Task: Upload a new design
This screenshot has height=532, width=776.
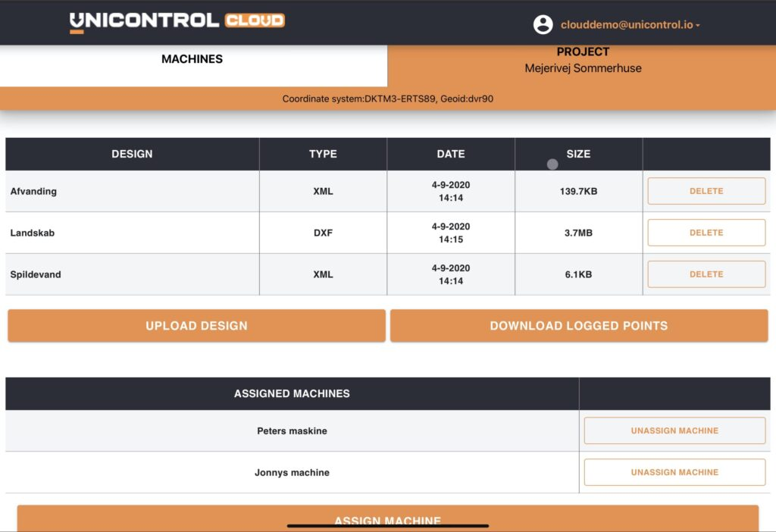Action: click(x=196, y=325)
